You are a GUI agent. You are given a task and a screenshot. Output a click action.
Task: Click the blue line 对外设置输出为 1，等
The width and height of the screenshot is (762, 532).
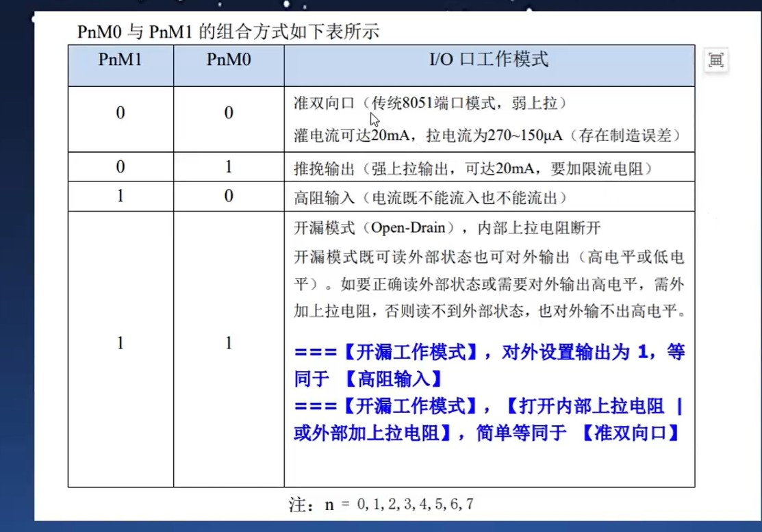click(x=594, y=351)
